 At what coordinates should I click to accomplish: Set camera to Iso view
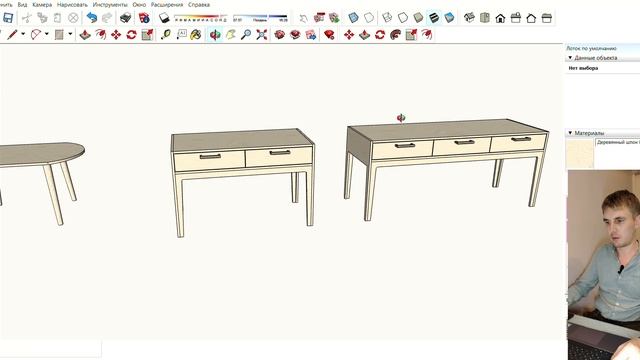coord(469,18)
